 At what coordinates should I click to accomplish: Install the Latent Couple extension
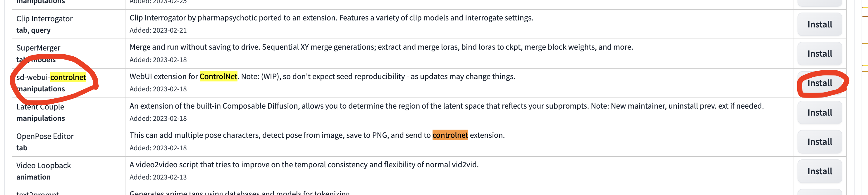tap(819, 113)
